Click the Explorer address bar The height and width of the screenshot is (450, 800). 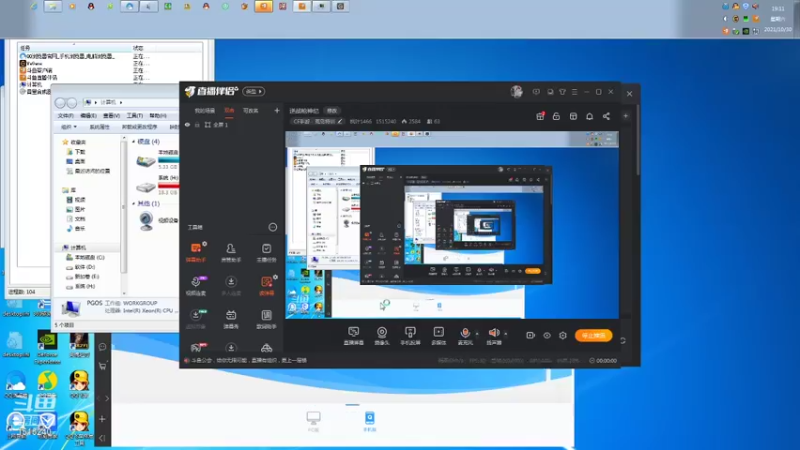[x=133, y=103]
